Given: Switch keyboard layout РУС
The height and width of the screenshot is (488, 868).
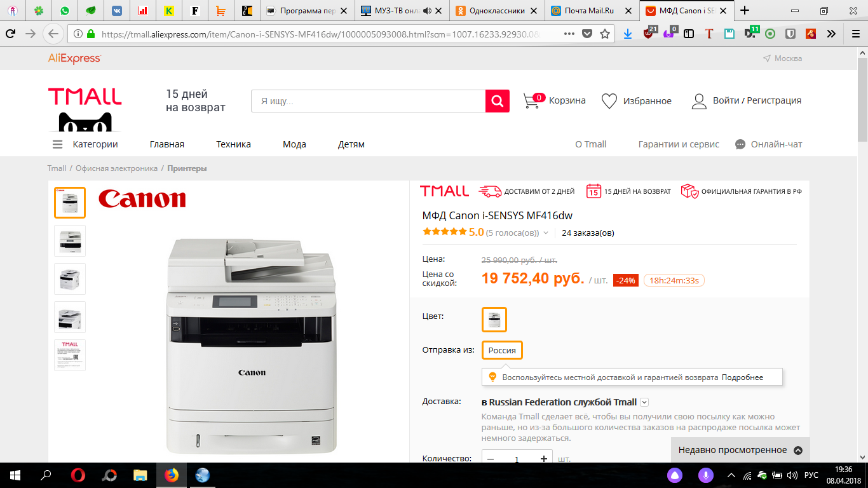Looking at the screenshot, I should [811, 475].
